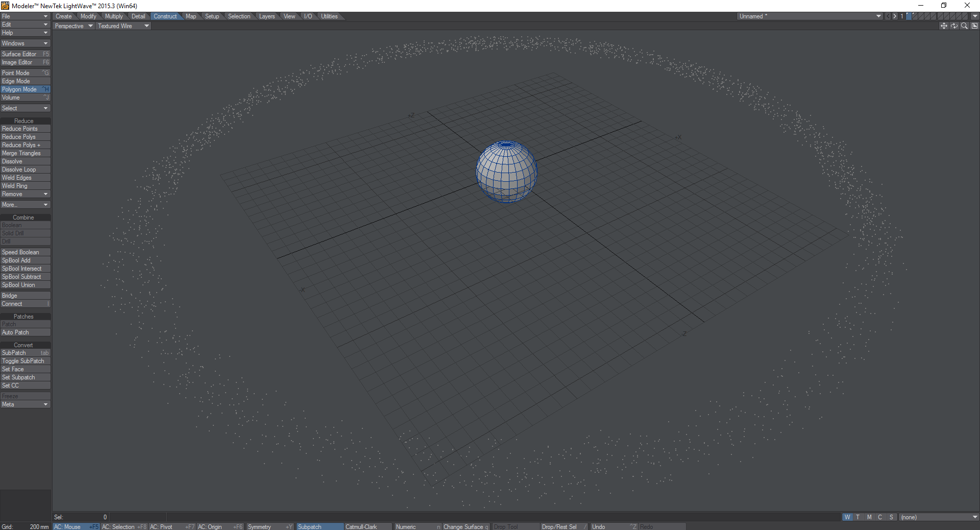The width and height of the screenshot is (980, 530).
Task: Enable Symmetry mode in status bar
Action: (261, 527)
